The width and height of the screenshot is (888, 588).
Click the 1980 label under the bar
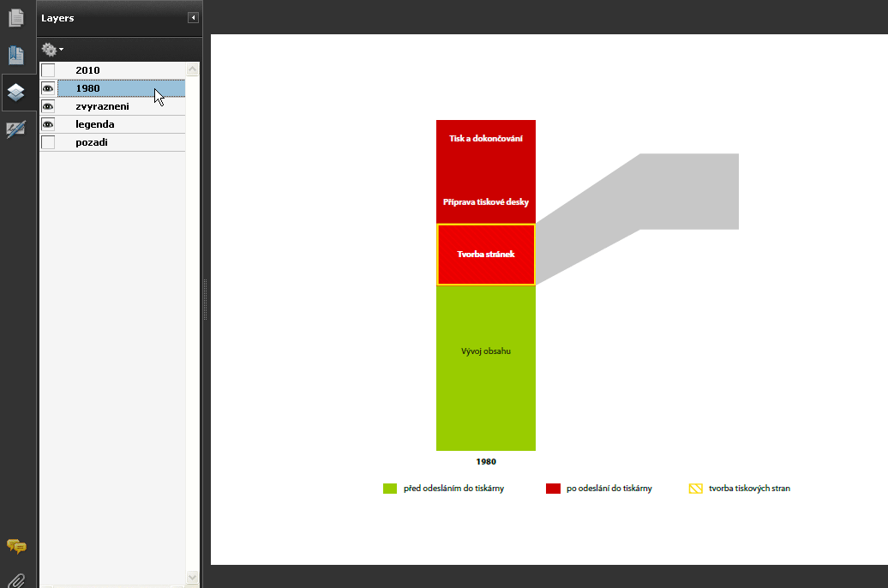point(486,462)
